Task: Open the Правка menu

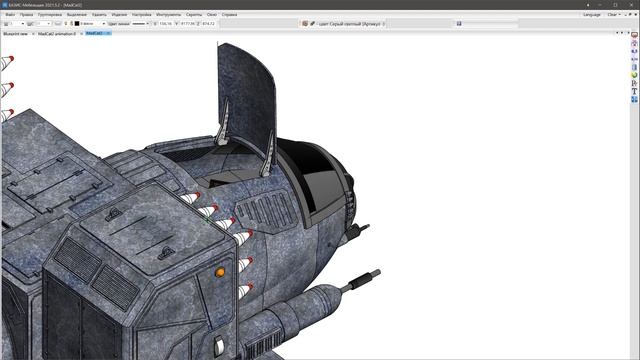Action: [26, 15]
